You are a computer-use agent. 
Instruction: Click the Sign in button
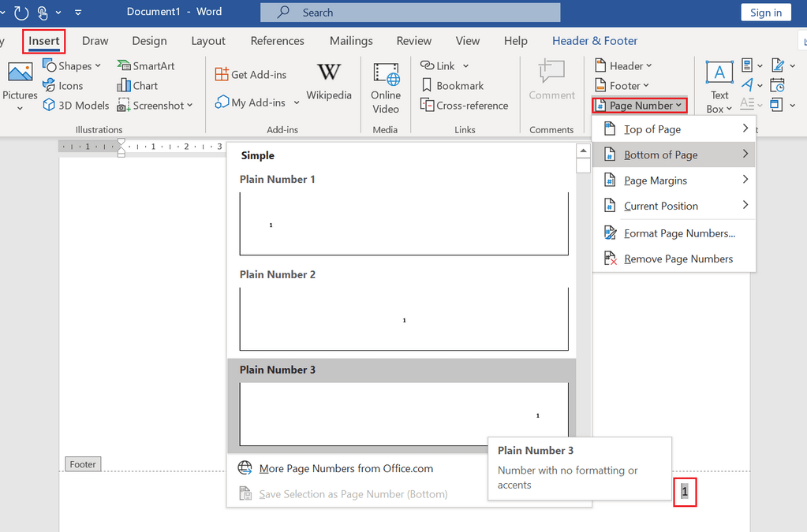(x=765, y=13)
